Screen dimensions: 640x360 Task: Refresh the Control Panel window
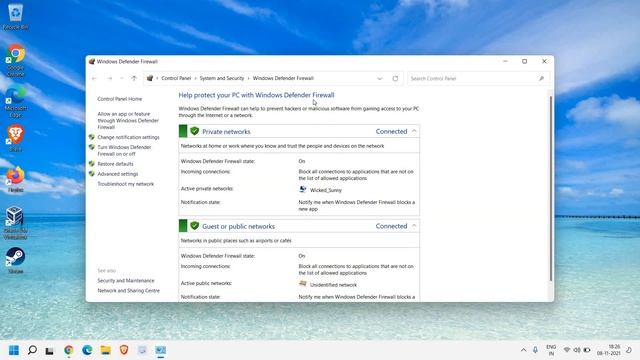pos(395,78)
